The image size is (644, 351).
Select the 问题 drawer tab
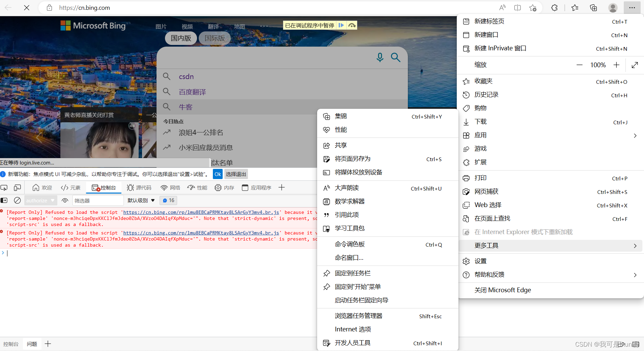[x=32, y=344]
